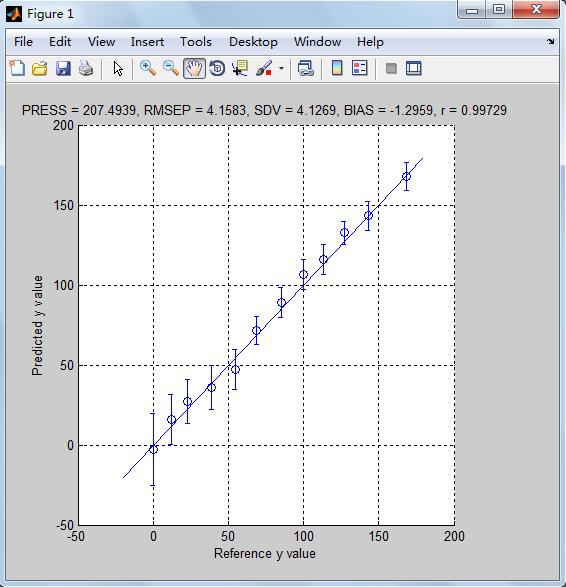The width and height of the screenshot is (566, 587).
Task: Toggle the Pan hand tool
Action: (x=194, y=69)
